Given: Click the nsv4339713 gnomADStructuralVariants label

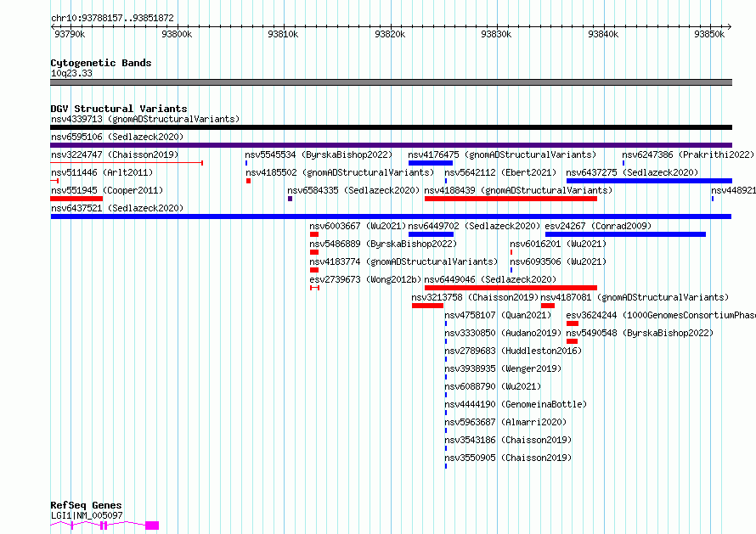Looking at the screenshot, I should [x=145, y=119].
